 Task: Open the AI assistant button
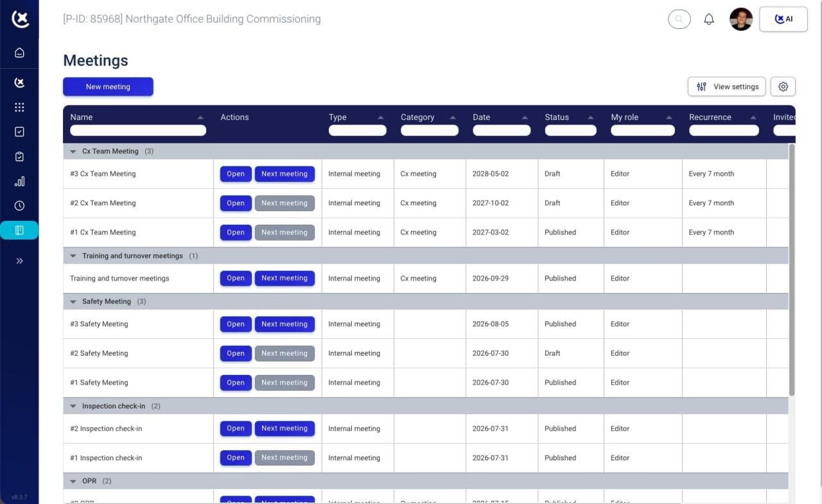(x=783, y=19)
